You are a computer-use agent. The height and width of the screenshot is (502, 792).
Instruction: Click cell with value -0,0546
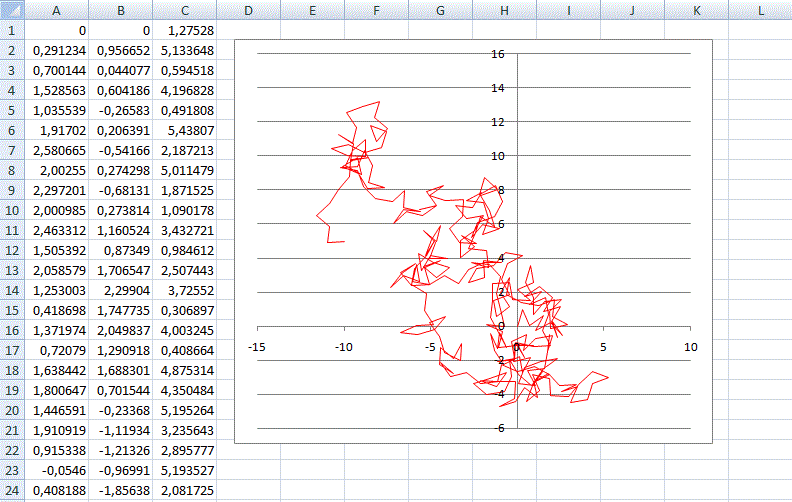point(57,470)
